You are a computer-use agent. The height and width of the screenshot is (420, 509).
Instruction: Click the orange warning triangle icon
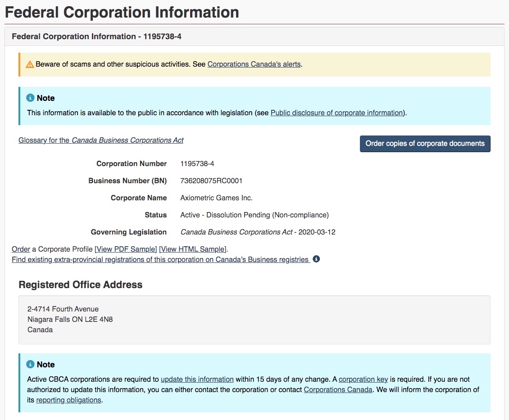[30, 64]
